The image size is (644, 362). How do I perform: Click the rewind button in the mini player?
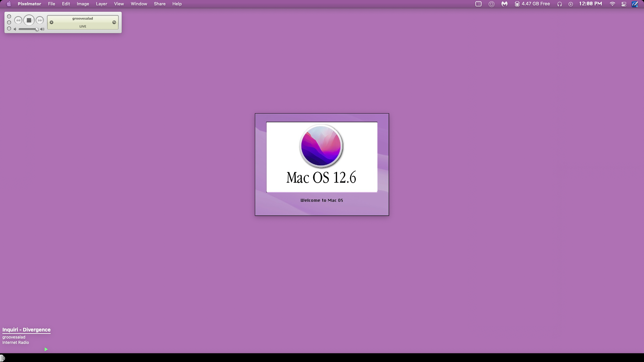18,20
